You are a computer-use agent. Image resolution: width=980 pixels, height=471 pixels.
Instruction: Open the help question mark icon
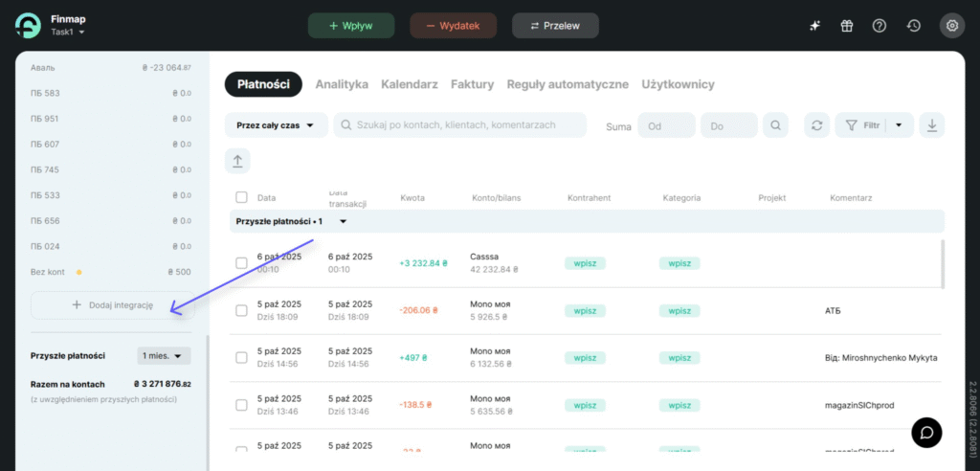pos(880,26)
